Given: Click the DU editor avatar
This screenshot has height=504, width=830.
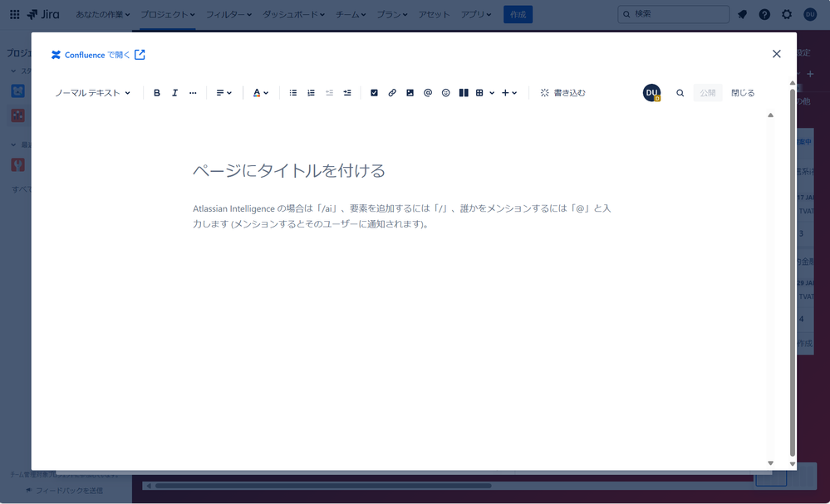Looking at the screenshot, I should coord(651,92).
